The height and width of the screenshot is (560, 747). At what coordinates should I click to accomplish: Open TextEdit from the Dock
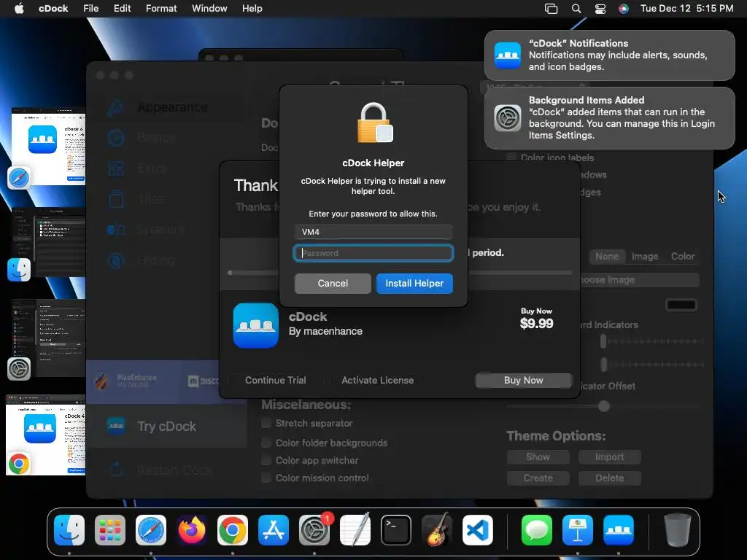[355, 530]
